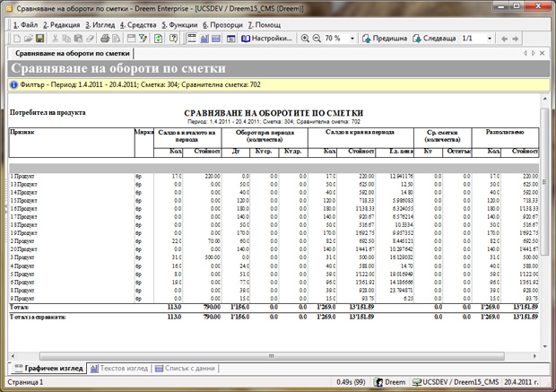556x392 pixels.
Task: Click the 0.49s (99) timing in status bar
Action: pyautogui.click(x=351, y=382)
